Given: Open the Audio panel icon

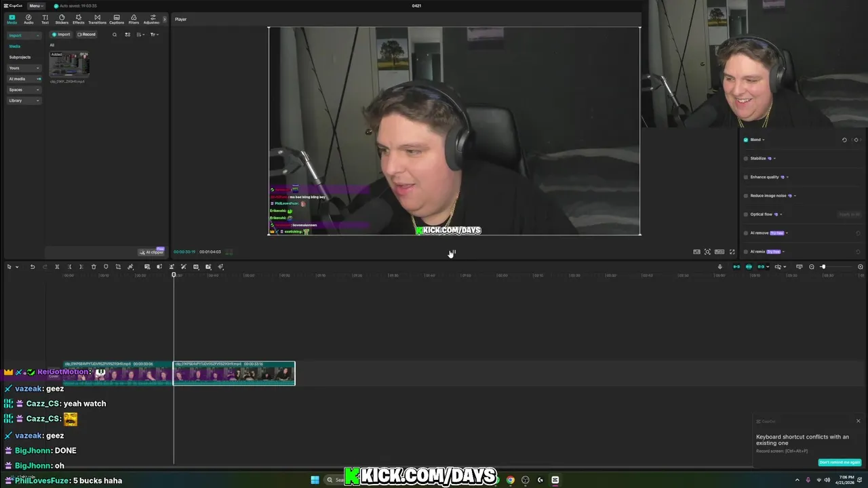Looking at the screenshot, I should point(28,19).
